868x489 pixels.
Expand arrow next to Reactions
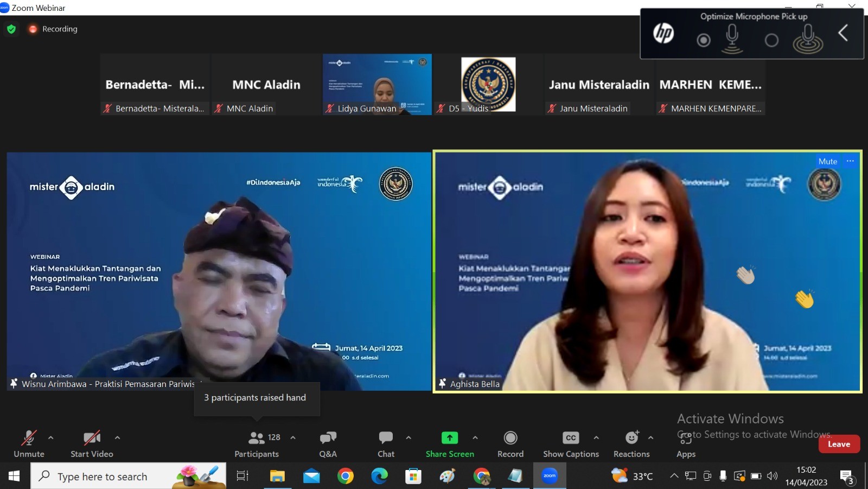650,437
